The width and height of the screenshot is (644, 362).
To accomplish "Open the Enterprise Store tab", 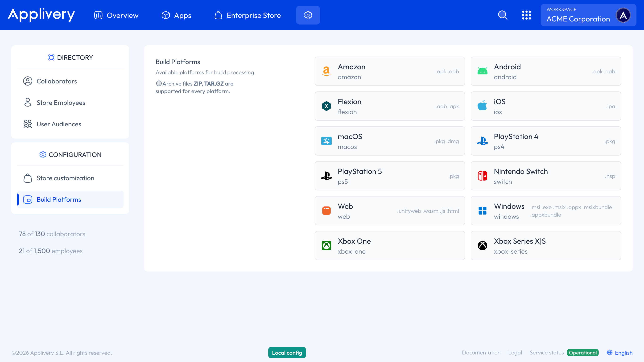I will pyautogui.click(x=248, y=15).
